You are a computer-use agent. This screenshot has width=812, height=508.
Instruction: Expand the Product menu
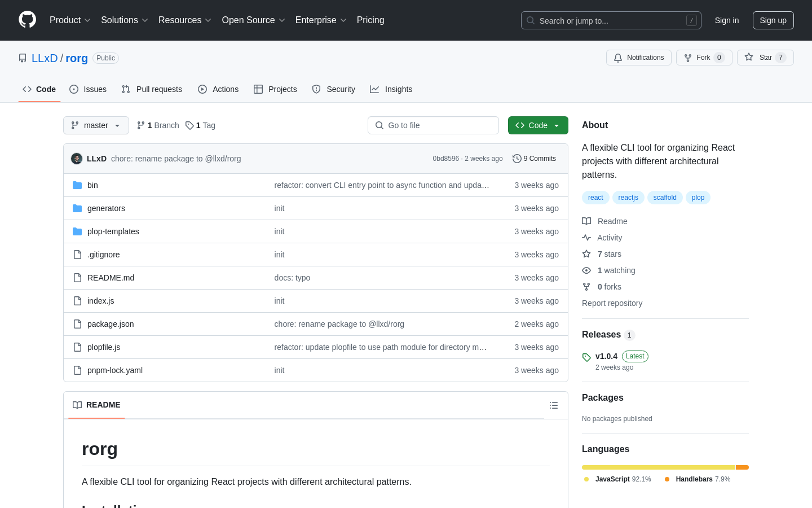pyautogui.click(x=70, y=20)
